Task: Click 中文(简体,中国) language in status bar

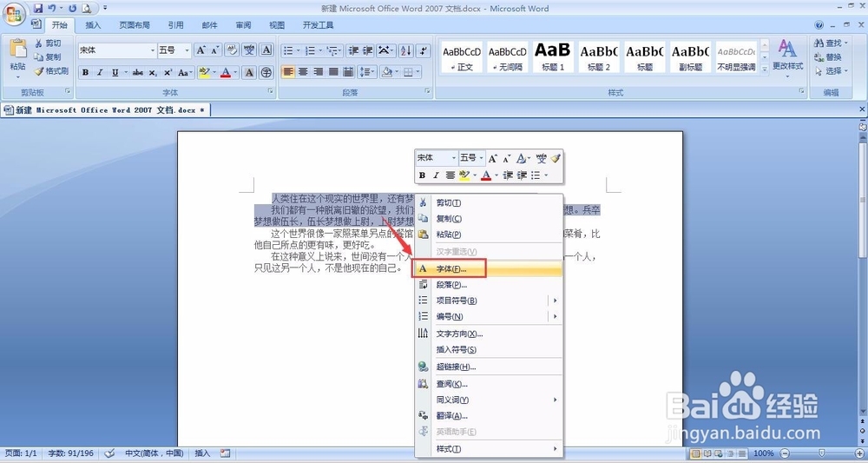Action: (x=154, y=453)
